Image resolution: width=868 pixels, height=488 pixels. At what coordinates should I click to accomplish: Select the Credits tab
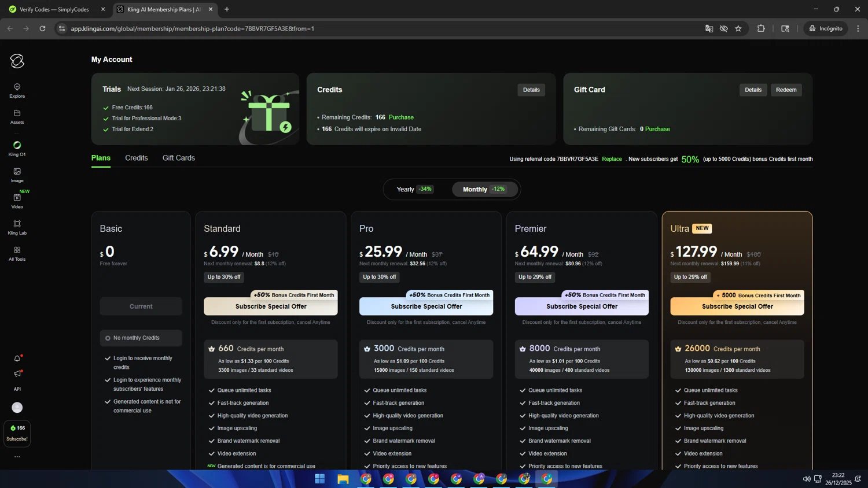[x=137, y=158]
